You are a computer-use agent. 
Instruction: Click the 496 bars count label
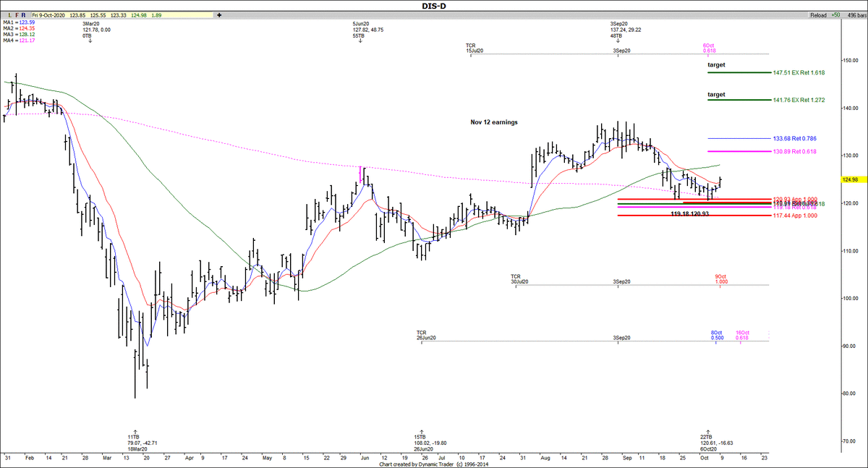[855, 14]
